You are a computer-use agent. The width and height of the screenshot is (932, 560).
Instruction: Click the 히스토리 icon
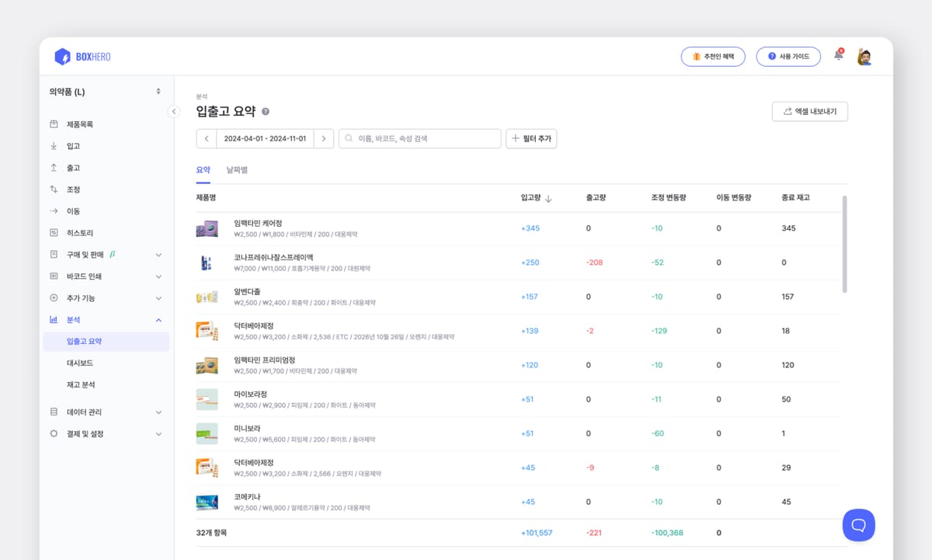coord(54,233)
